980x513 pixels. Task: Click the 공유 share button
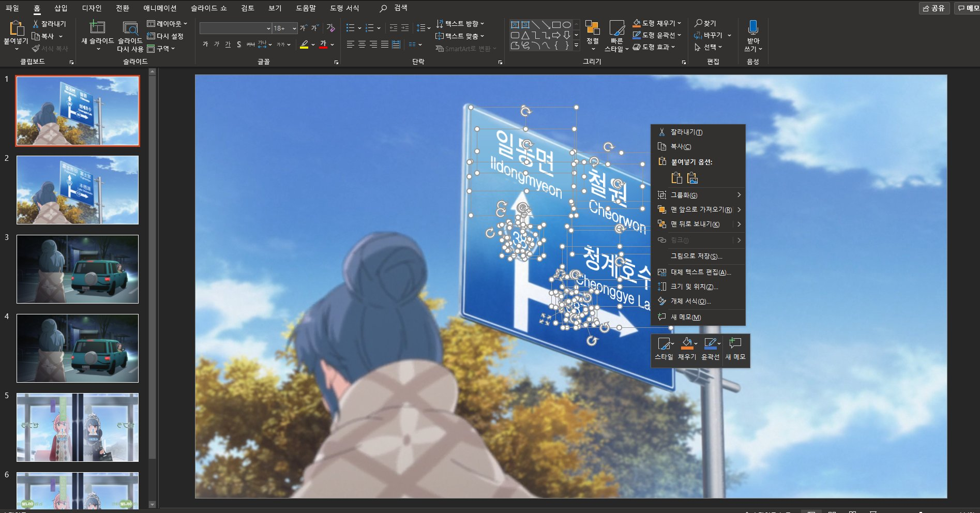click(934, 8)
